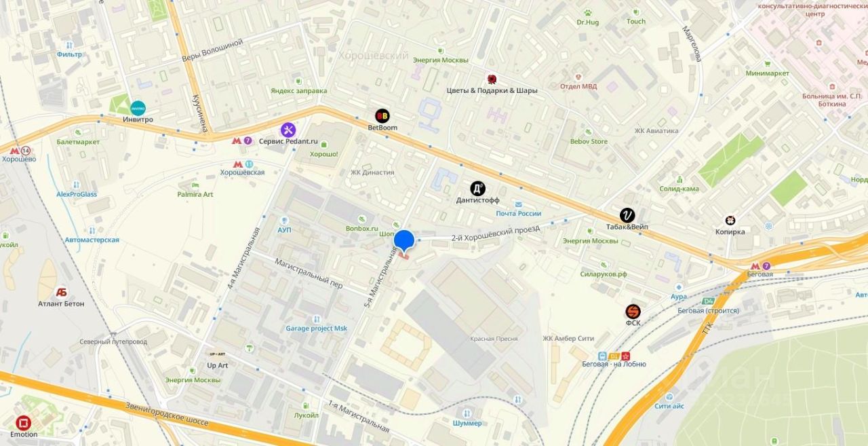Viewport: 868px width, 446px height.
Task: Select the Дантистофф black circle icon
Action: [477, 189]
